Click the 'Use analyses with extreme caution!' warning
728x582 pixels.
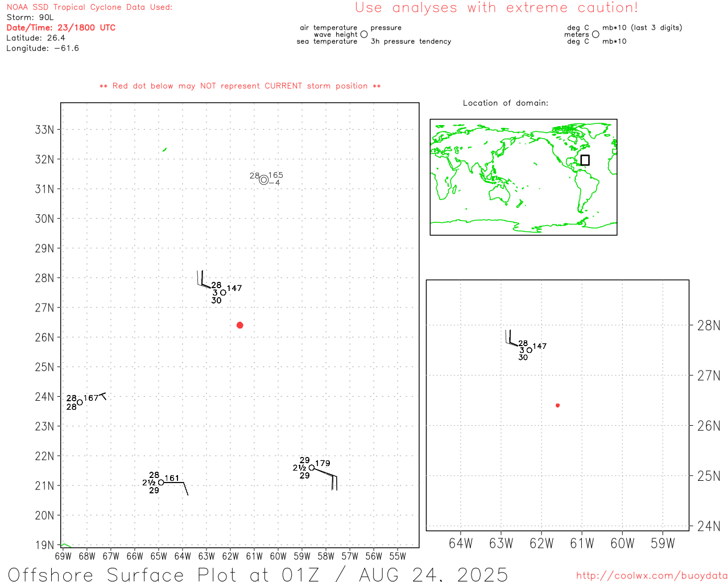[497, 8]
